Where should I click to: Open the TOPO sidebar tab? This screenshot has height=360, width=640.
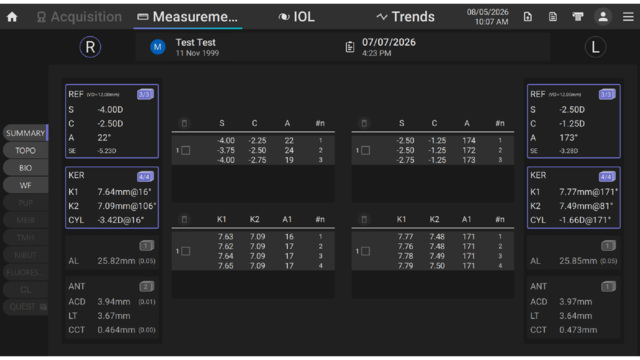tap(25, 151)
